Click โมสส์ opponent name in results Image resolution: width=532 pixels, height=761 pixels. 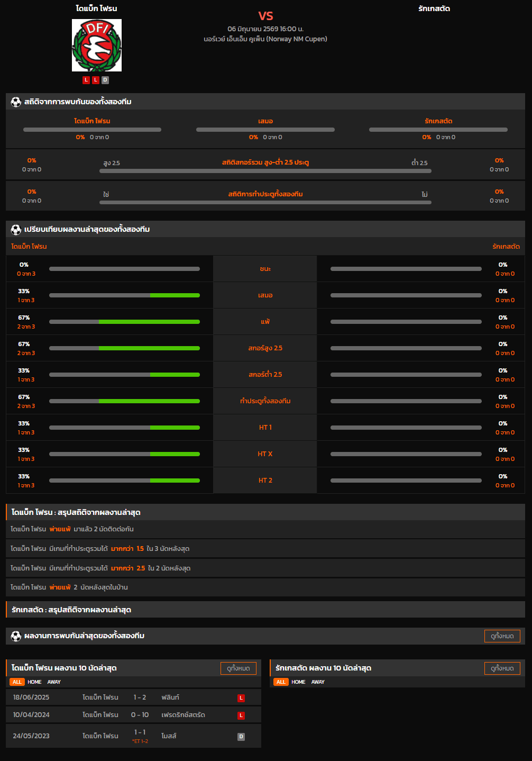(x=169, y=736)
